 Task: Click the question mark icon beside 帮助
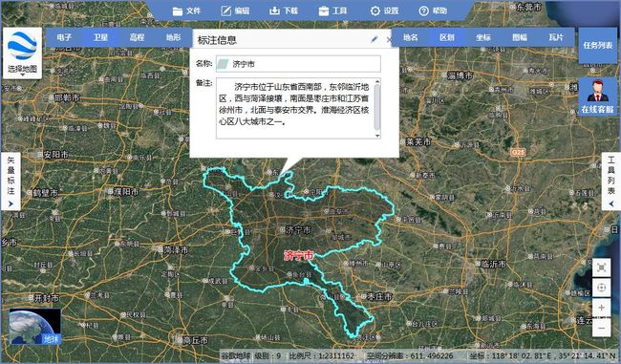(x=424, y=11)
